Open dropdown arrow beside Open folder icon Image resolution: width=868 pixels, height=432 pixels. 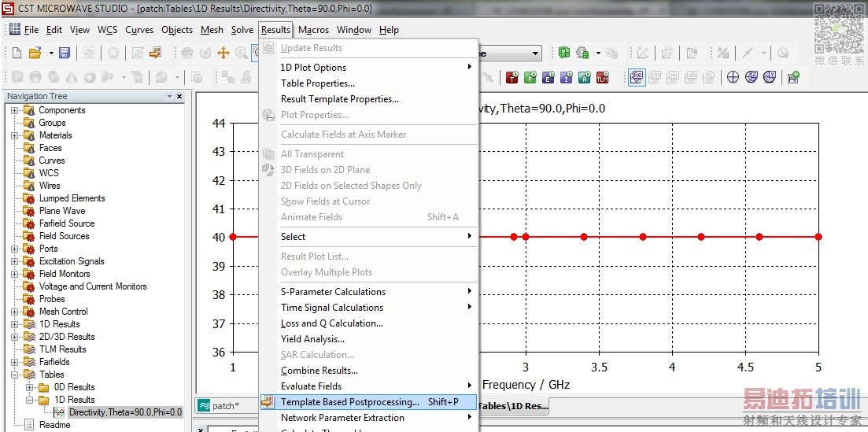coord(51,54)
